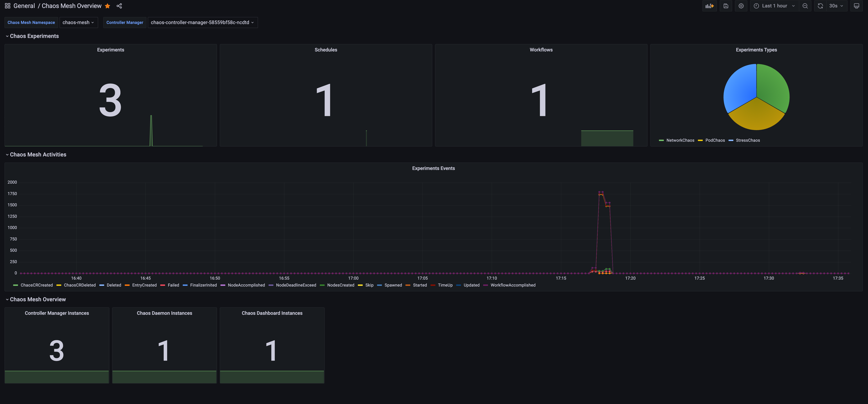Cycle view mode with monitor icon
This screenshot has height=404, width=868.
point(856,6)
